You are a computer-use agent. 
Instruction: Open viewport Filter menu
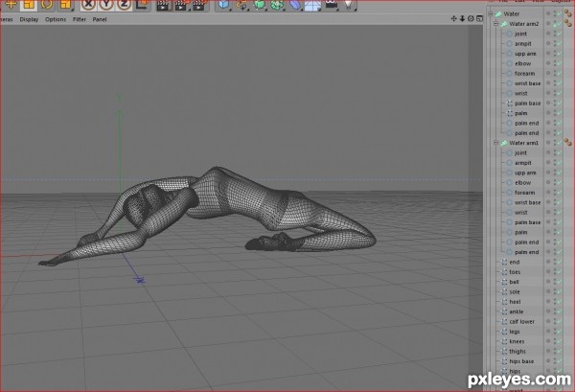coord(80,19)
